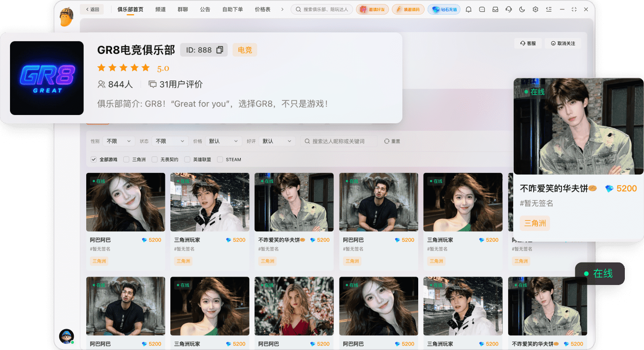Viewport: 644px width, 350px height.
Task: Check the 英雄联盟 game checkbox
Action: pos(187,160)
